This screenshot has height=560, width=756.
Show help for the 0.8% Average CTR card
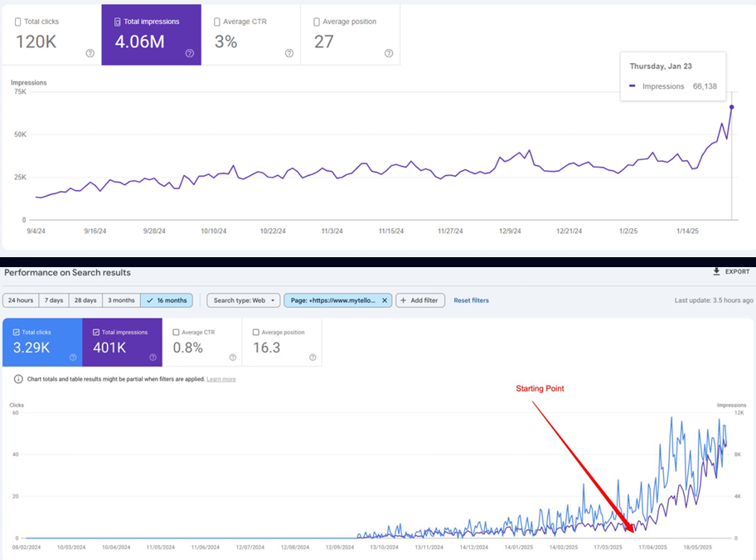coord(233,358)
